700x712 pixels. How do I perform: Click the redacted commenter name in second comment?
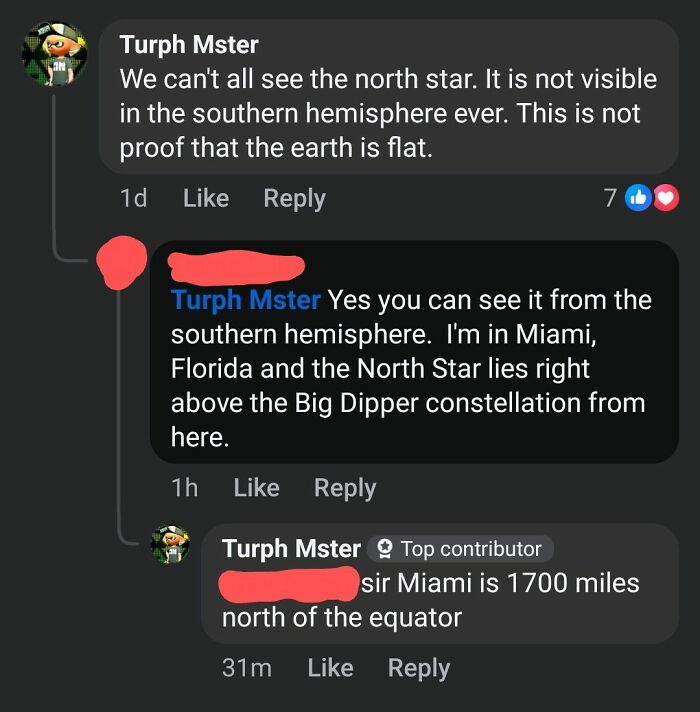coord(237,266)
